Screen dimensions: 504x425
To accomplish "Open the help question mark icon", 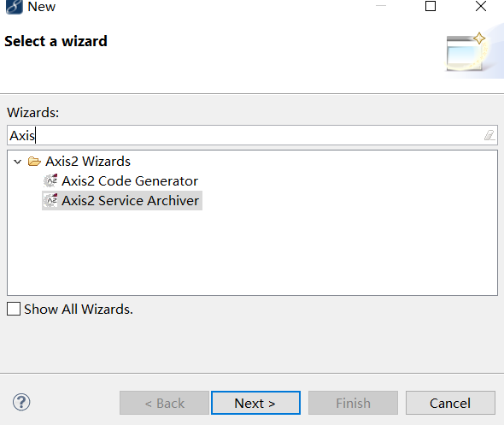I will [21, 402].
